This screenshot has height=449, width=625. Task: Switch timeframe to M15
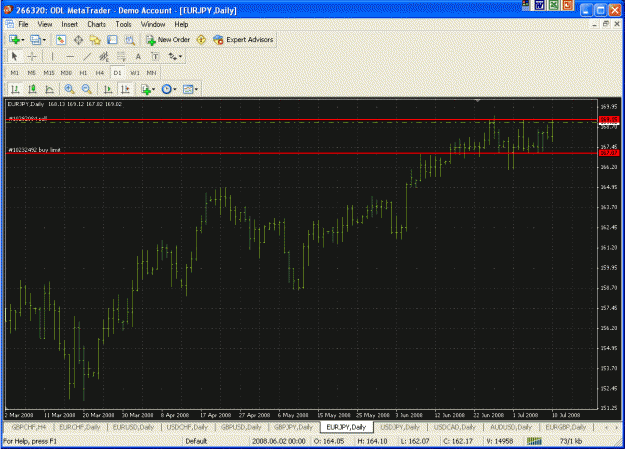[49, 73]
